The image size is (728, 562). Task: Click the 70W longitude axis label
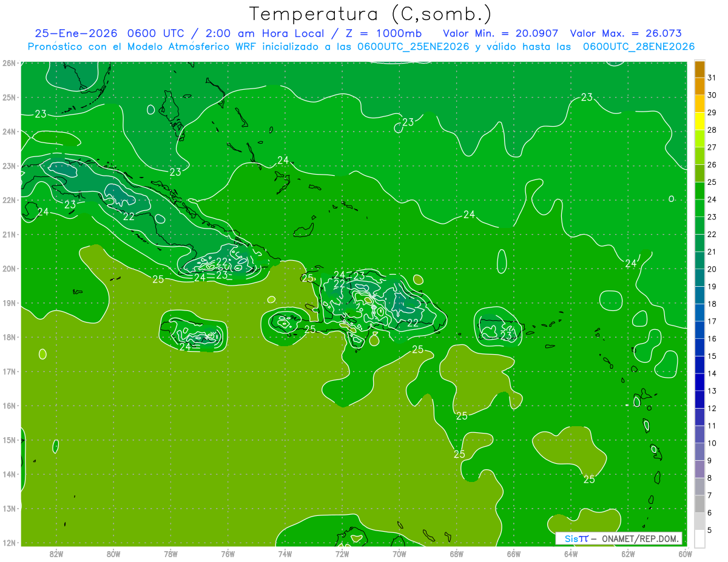click(399, 554)
